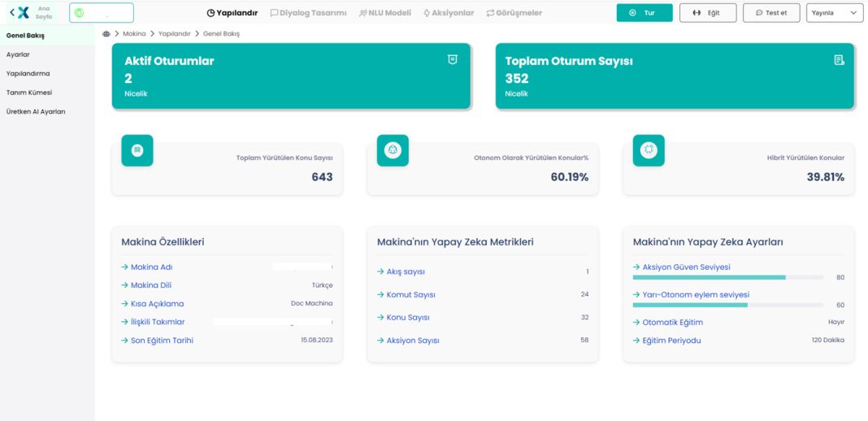Click the Otonom Olarak Yürütülen Konular icon
The height and width of the screenshot is (421, 868).
[x=393, y=150]
